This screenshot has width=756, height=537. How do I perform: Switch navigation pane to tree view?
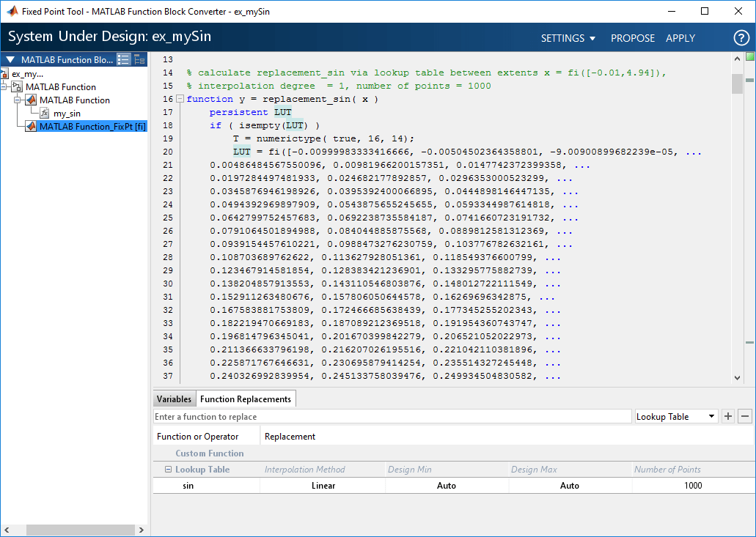pyautogui.click(x=139, y=60)
